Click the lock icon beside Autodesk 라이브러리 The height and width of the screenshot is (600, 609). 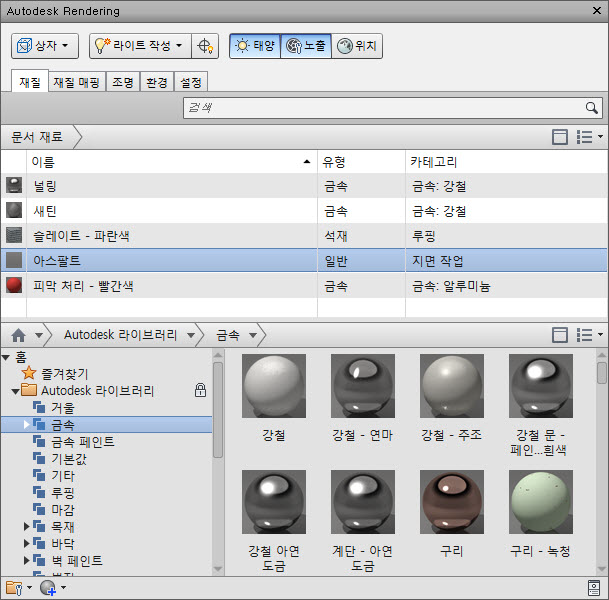200,390
